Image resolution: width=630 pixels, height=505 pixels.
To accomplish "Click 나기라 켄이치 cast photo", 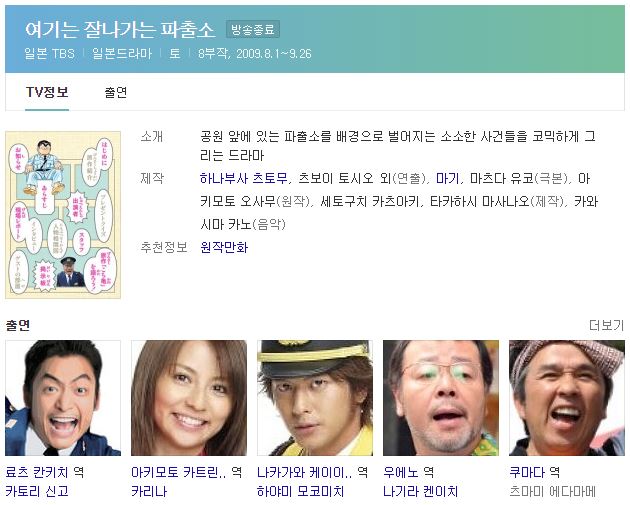I will coord(441,398).
